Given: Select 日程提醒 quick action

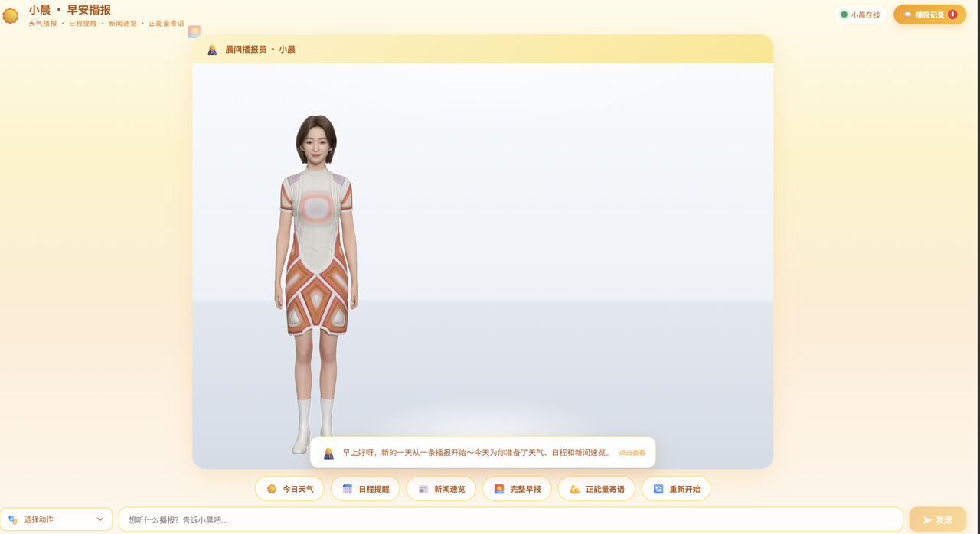Looking at the screenshot, I should 365,489.
